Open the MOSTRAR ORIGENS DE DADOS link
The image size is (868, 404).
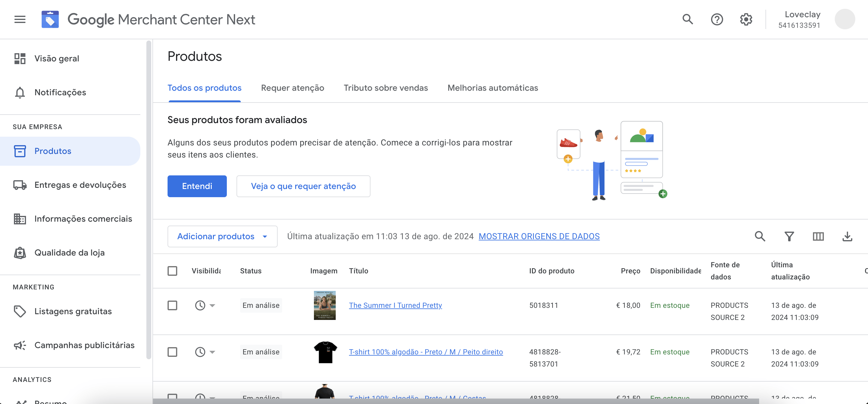539,236
